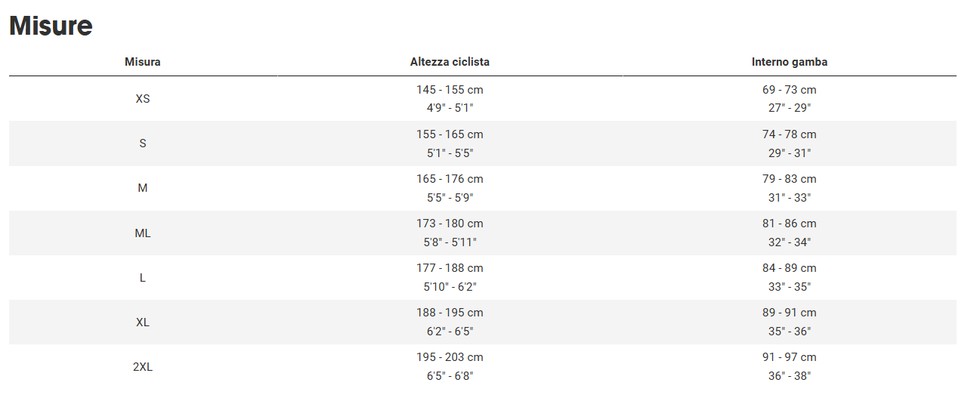Click the 79 - 83 cm inseam value
This screenshot has height=401, width=980.
790,179
